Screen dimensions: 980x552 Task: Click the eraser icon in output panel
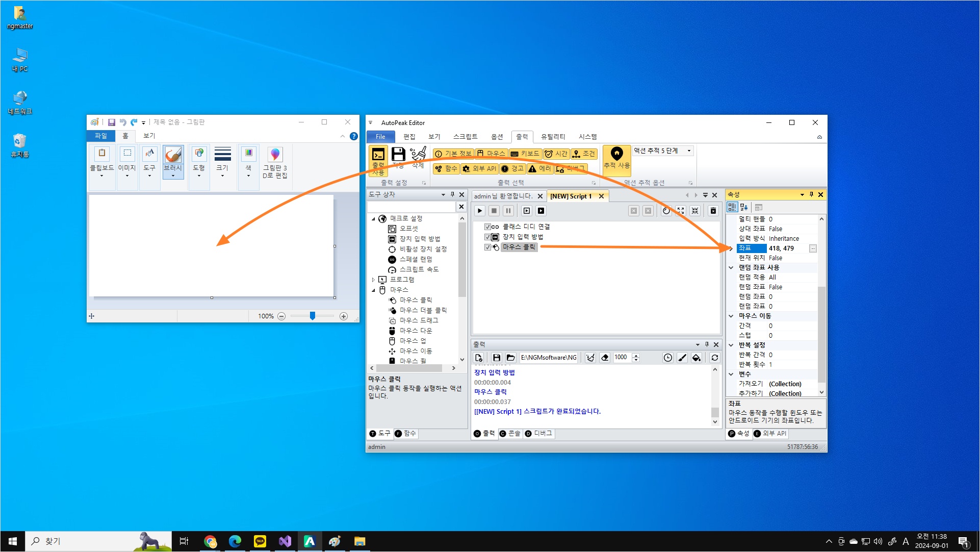pyautogui.click(x=605, y=358)
